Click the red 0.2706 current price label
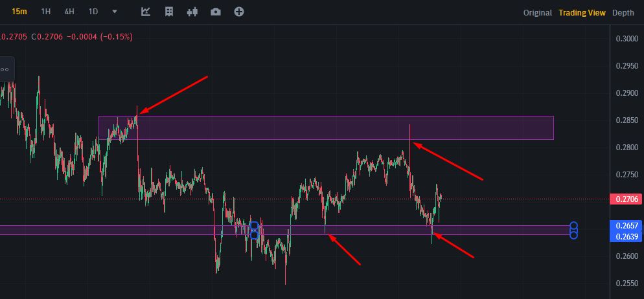This screenshot has height=299, width=644. 627,199
